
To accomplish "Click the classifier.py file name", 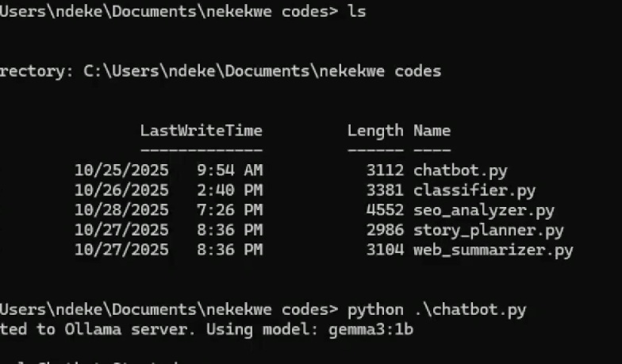I will (474, 190).
